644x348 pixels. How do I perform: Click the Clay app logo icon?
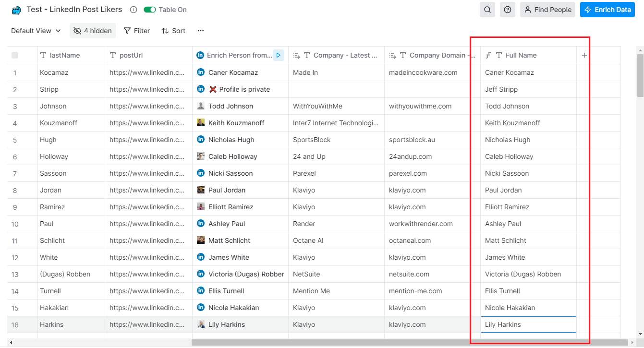16,10
